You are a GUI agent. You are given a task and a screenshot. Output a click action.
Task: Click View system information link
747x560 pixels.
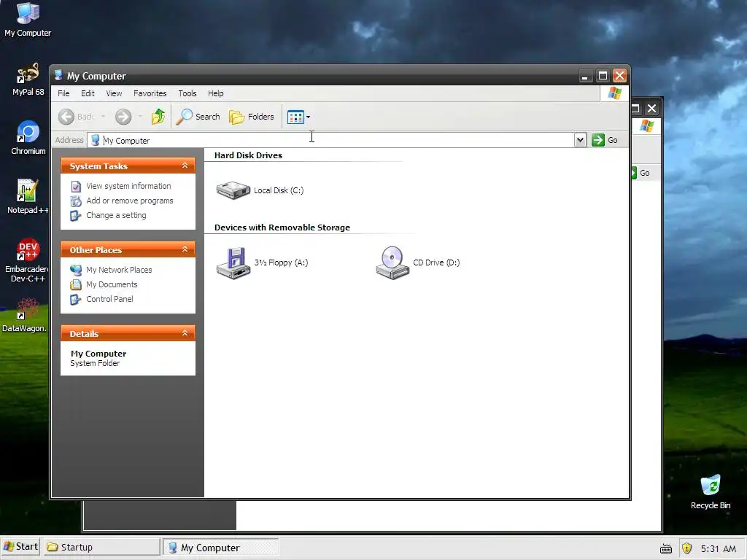(x=128, y=186)
